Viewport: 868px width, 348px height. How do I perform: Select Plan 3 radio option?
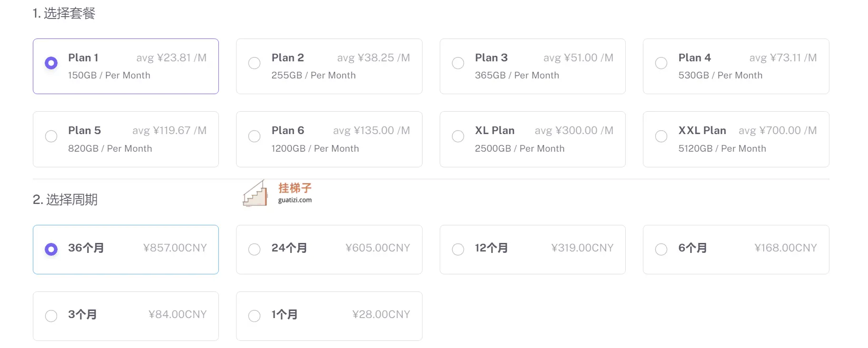(x=458, y=63)
